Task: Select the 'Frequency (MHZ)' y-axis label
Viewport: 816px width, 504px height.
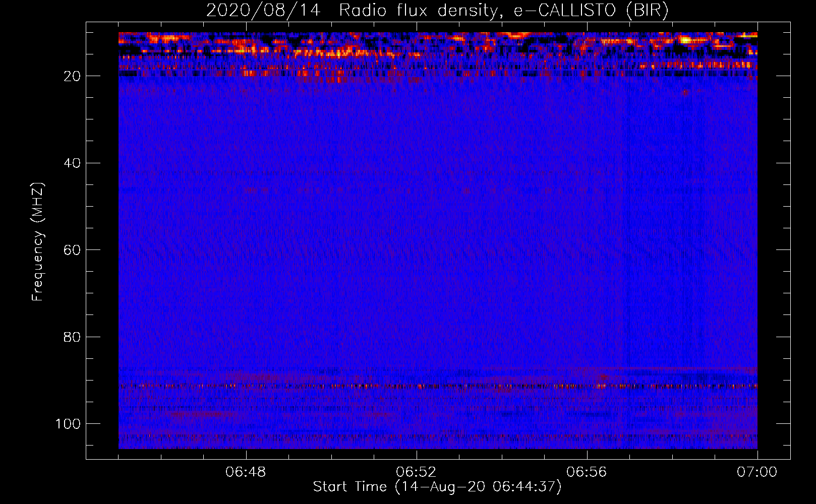Action: (38, 242)
